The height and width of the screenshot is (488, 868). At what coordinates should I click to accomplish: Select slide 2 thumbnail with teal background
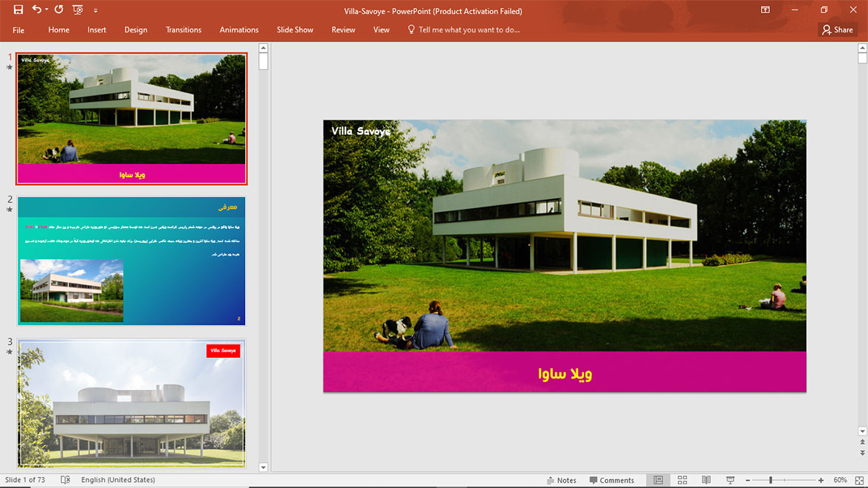pyautogui.click(x=131, y=261)
